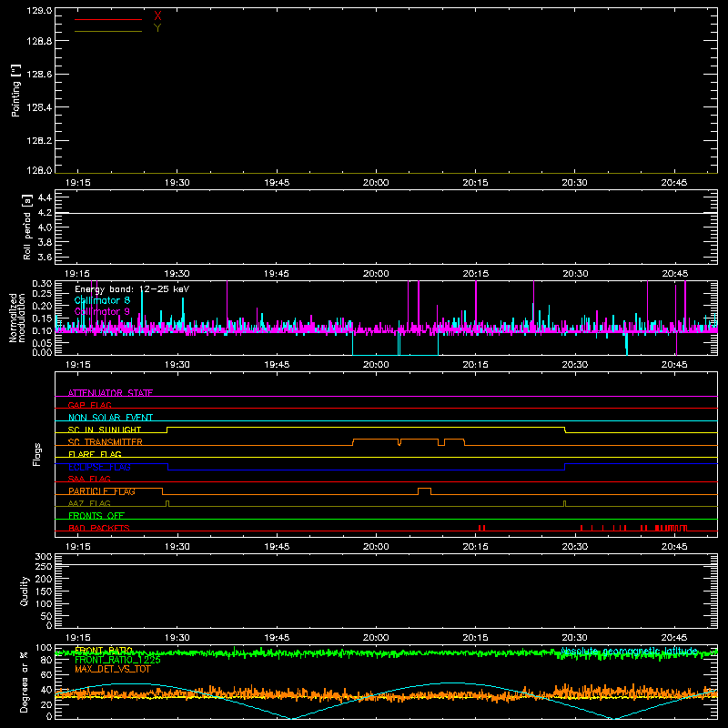Select the ECLIPSE_FLAG label
The image size is (728, 728).
point(99,467)
